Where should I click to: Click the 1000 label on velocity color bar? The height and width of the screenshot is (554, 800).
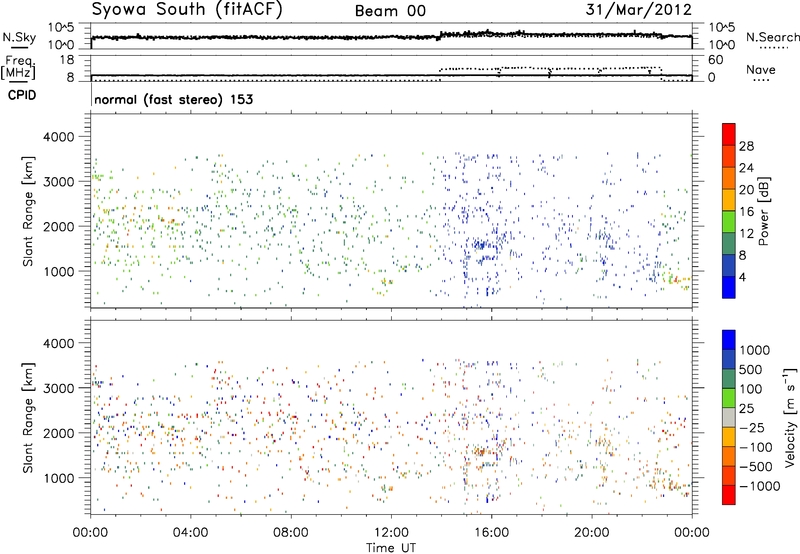[x=754, y=350]
